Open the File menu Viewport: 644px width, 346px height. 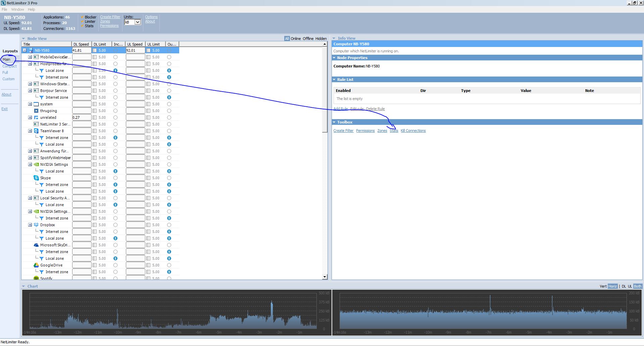coord(4,9)
